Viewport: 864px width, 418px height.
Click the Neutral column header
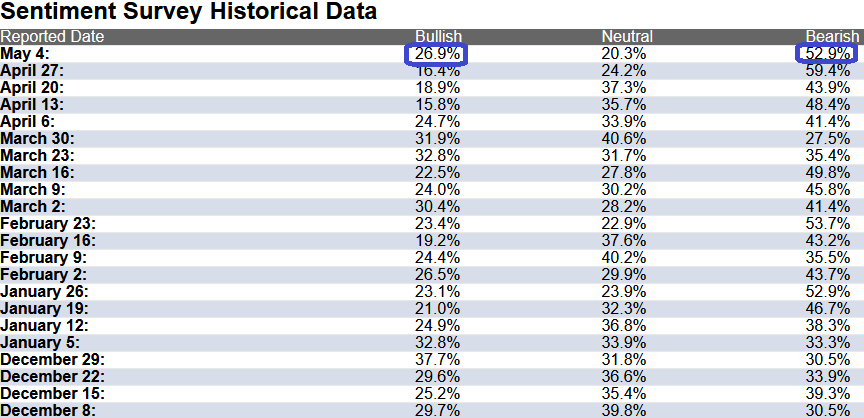point(627,37)
